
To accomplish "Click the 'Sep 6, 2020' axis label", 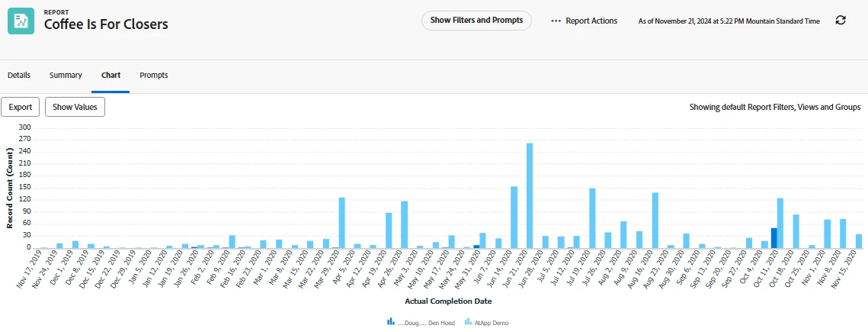I will coord(690,268).
